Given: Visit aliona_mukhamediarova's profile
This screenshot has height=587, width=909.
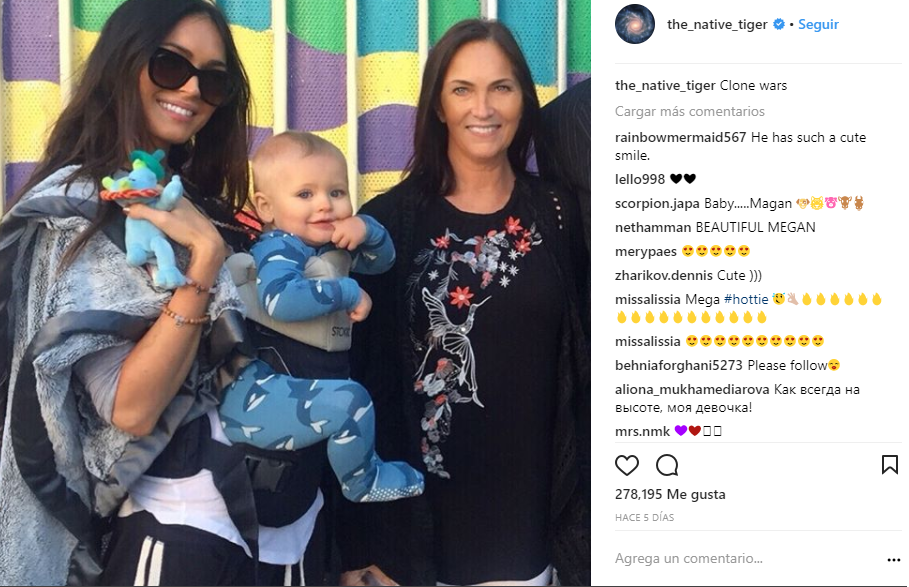Looking at the screenshot, I should pyautogui.click(x=692, y=389).
